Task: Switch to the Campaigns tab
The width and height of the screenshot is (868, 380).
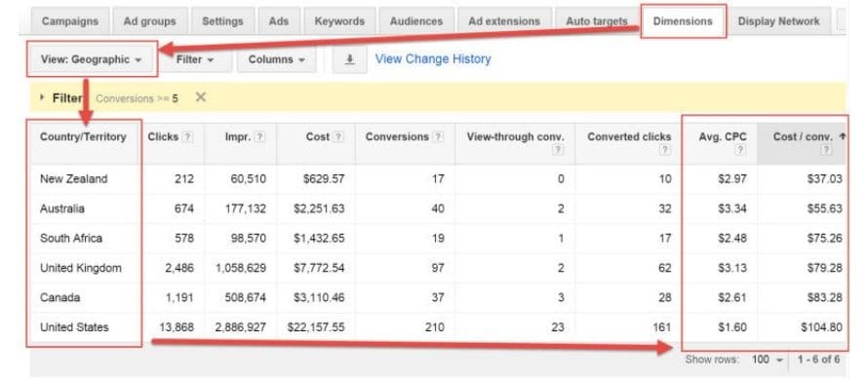Action: pyautogui.click(x=70, y=21)
